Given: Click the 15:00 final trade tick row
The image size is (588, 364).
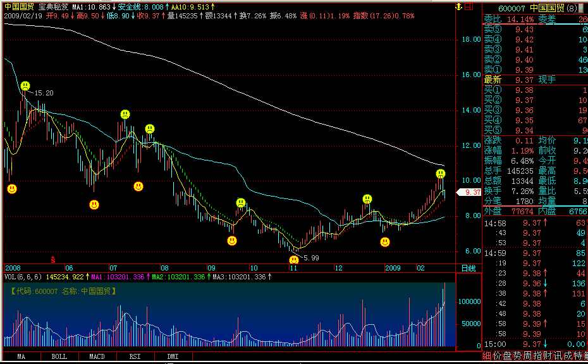Looking at the screenshot, I should [x=536, y=344].
